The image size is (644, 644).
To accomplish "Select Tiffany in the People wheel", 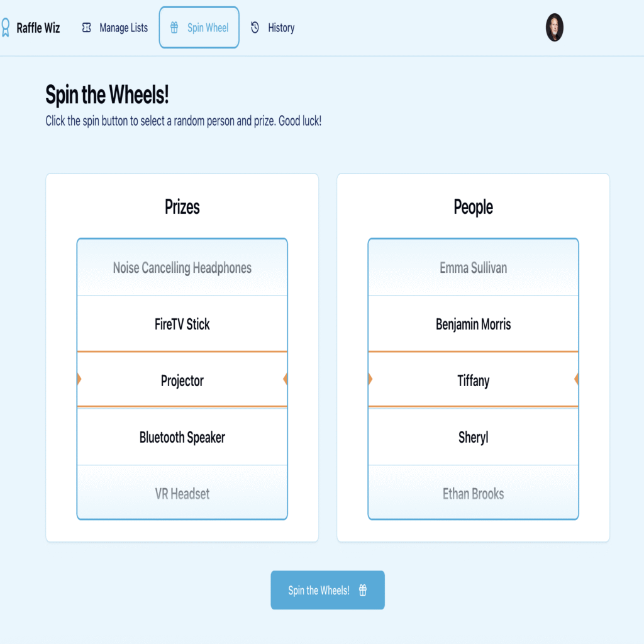I will pyautogui.click(x=473, y=380).
